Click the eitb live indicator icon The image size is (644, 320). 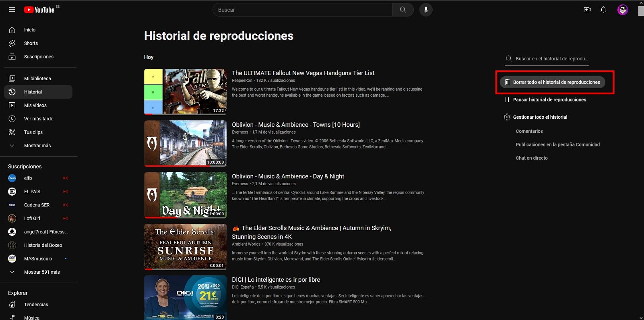66,178
